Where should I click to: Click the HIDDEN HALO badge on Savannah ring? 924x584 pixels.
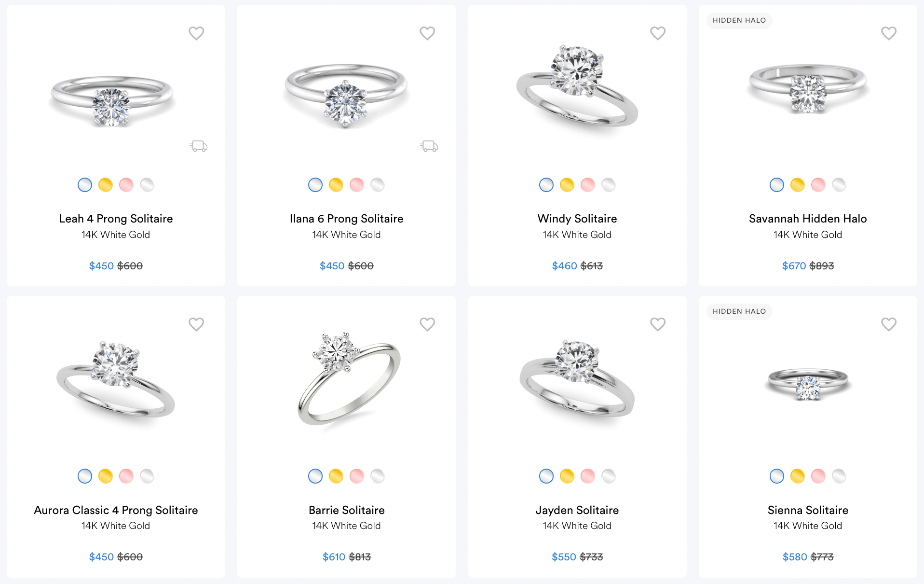[739, 20]
